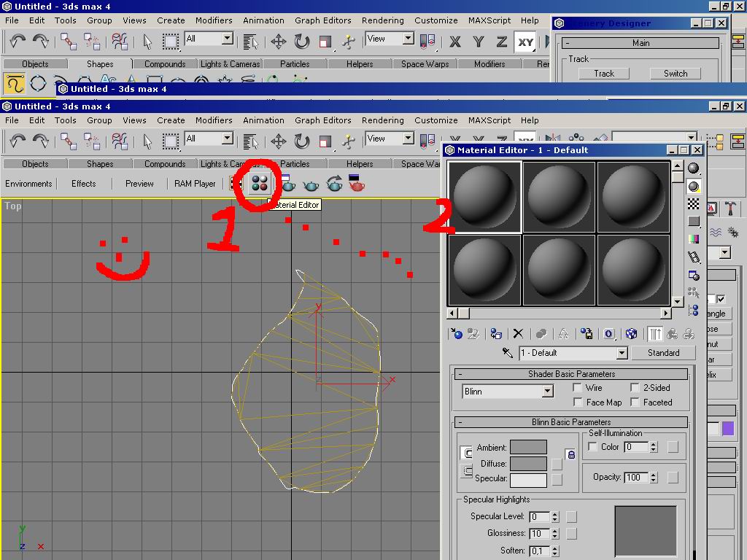
Task: Click the Diffuse color swatch
Action: click(528, 463)
